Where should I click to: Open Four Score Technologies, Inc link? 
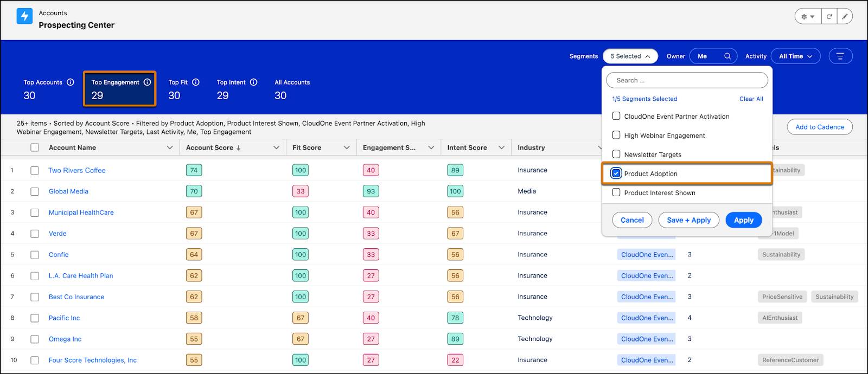[92, 360]
